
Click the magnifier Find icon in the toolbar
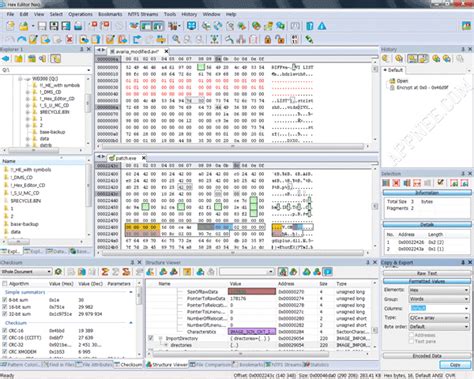pyautogui.click(x=176, y=39)
